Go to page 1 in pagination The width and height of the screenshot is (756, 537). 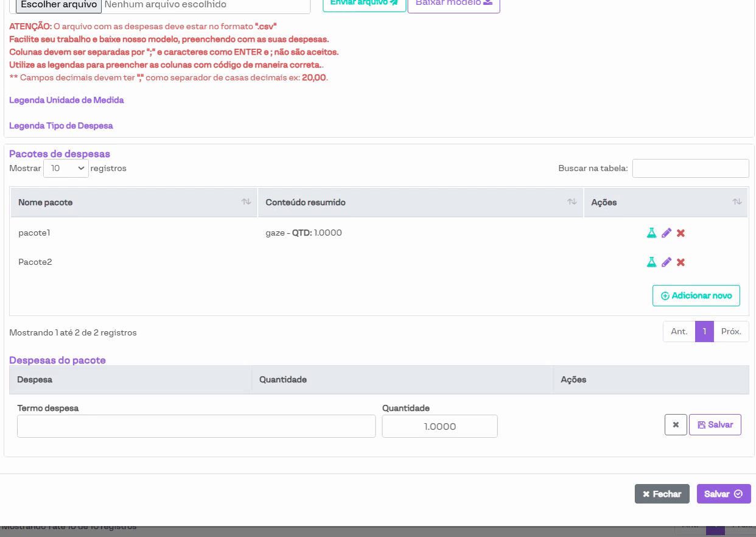tap(704, 332)
